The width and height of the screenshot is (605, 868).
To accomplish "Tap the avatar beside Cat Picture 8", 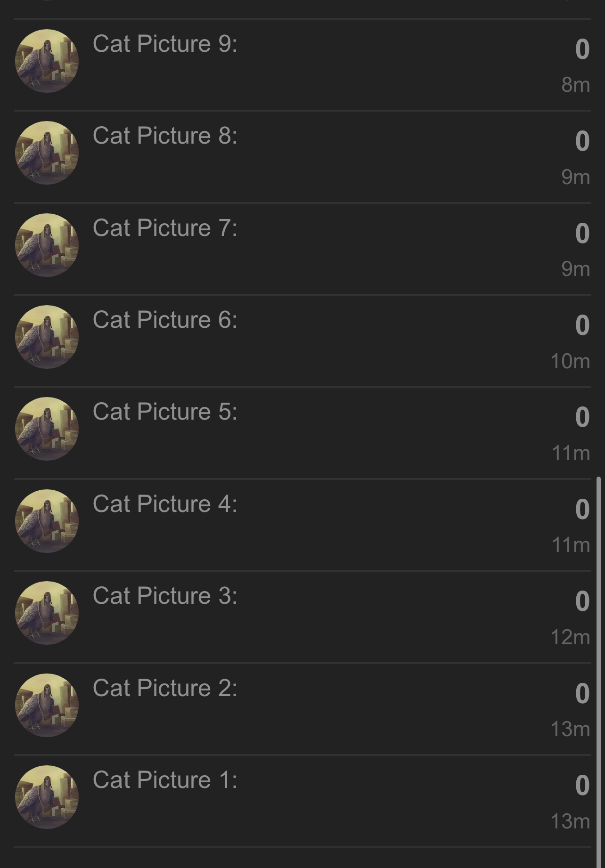I will tap(47, 153).
